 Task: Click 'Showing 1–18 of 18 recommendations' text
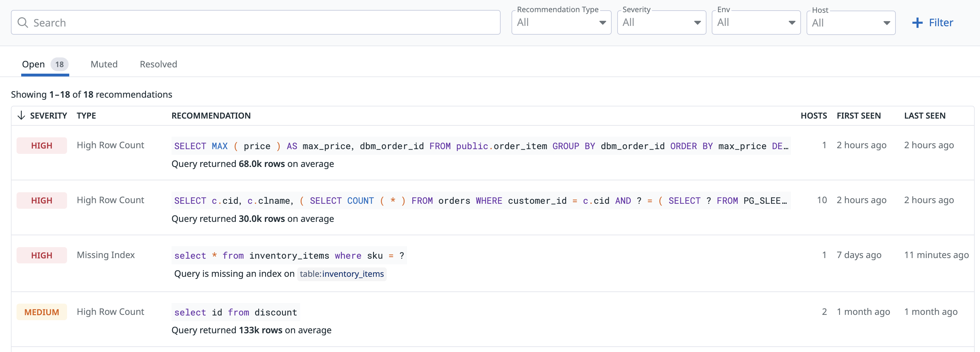91,94
